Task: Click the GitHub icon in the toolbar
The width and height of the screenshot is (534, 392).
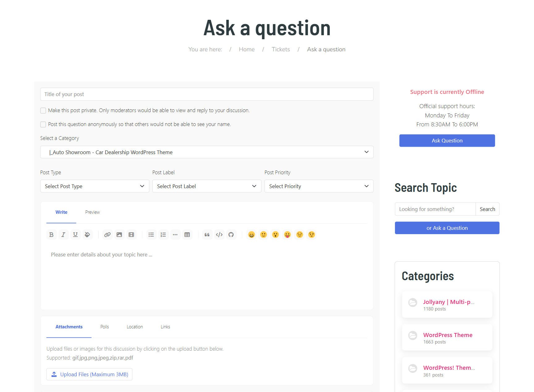Action: 231,235
